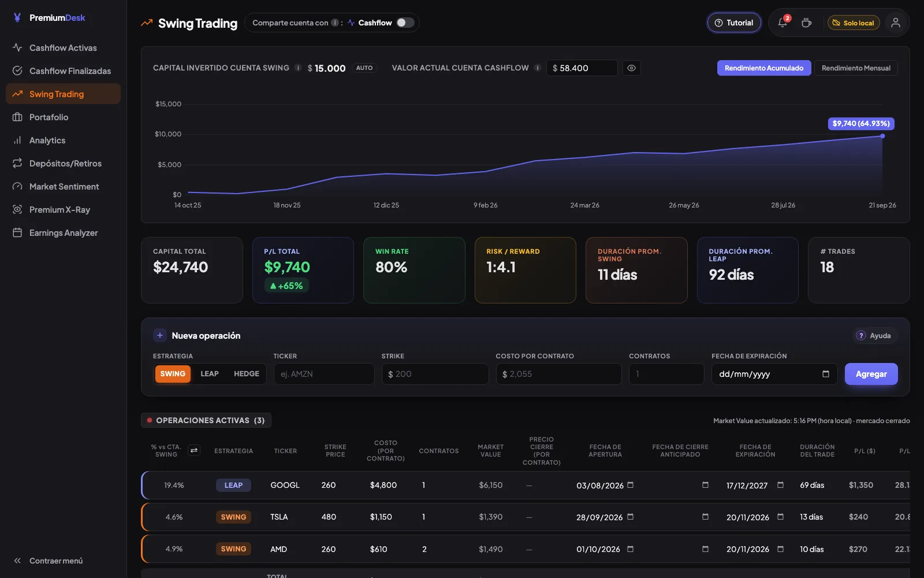Click SWING badge in TSLA row
Screen dimensions: 924x578
tap(233, 517)
